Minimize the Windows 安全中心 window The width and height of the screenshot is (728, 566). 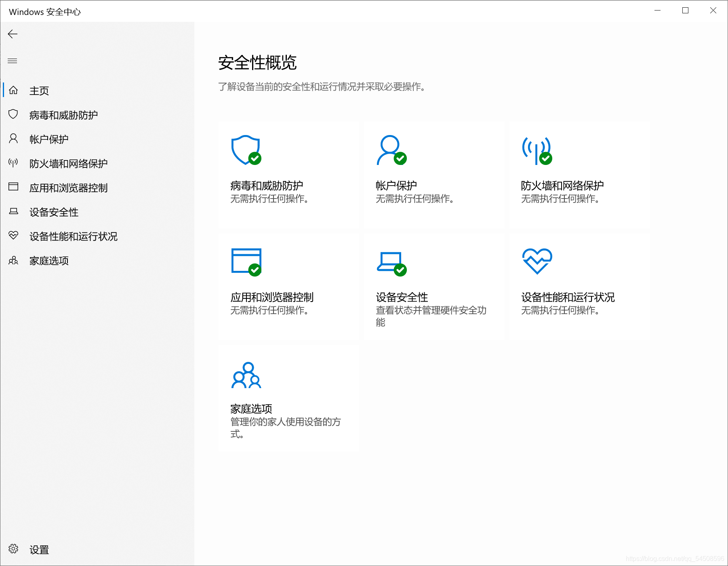pyautogui.click(x=658, y=11)
